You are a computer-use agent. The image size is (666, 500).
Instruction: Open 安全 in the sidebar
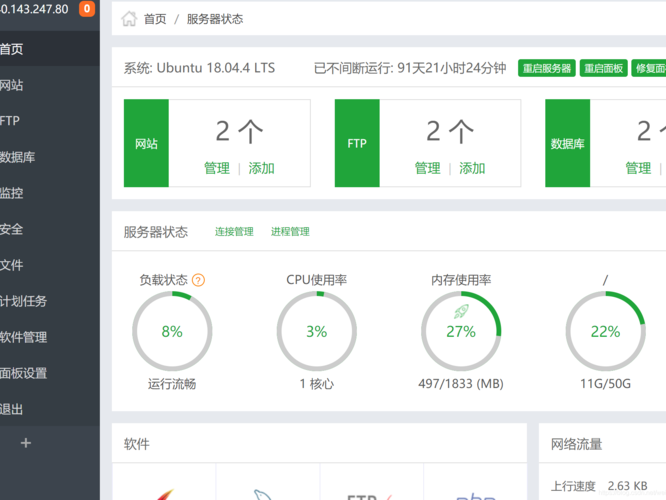[50, 229]
